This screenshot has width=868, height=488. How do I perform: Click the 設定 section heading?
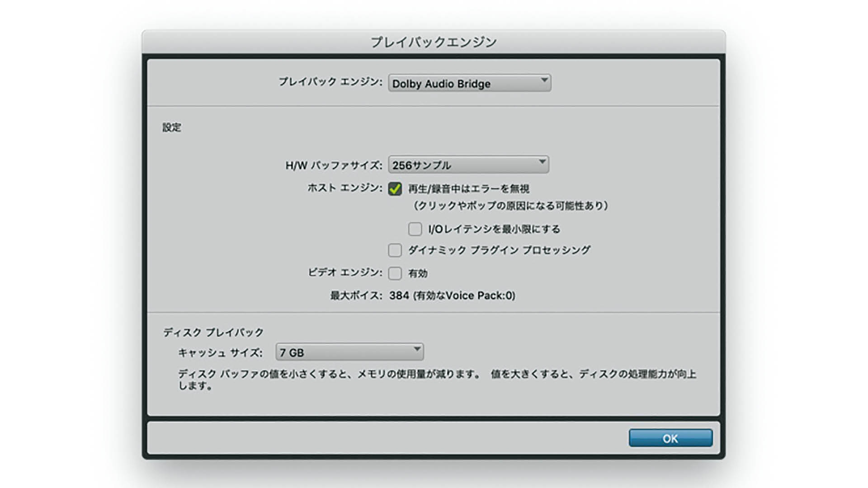click(x=172, y=127)
